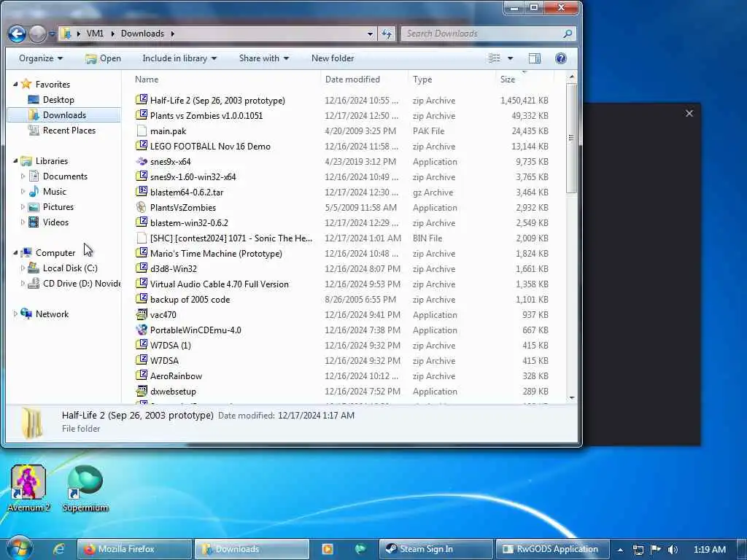The image size is (747, 560).
Task: Expand arrow after Downloads in address path
Action: 172,34
